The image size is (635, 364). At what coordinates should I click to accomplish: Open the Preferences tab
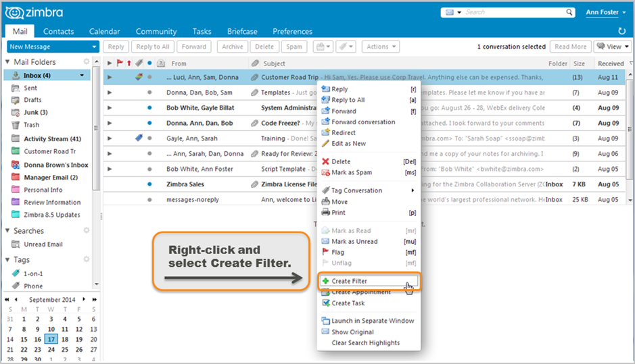pyautogui.click(x=292, y=31)
